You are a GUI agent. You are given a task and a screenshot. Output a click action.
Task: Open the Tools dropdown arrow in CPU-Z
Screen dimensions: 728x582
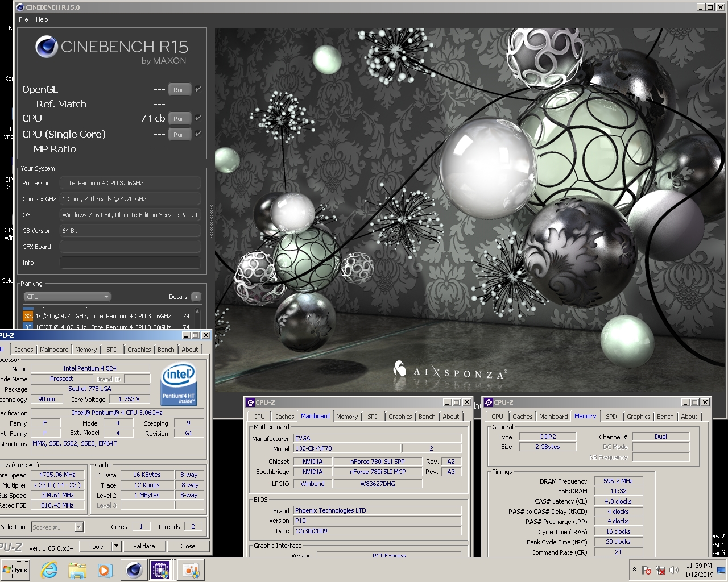coord(116,546)
